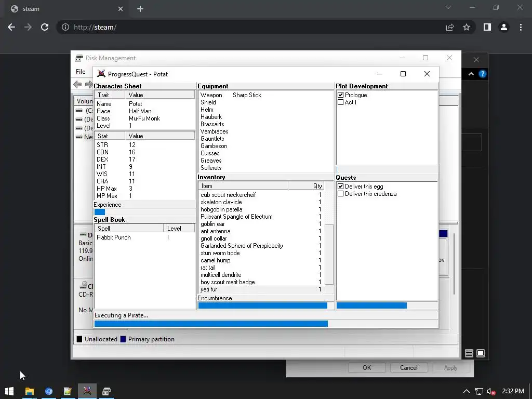Reload the browser page
The height and width of the screenshot is (399, 532).
[45, 27]
